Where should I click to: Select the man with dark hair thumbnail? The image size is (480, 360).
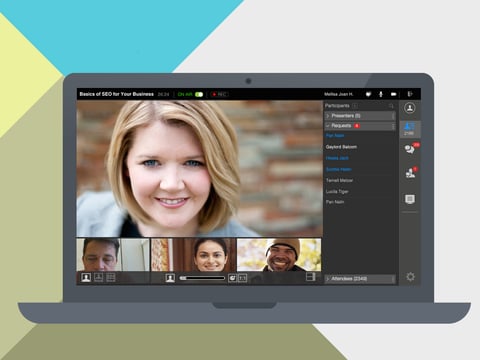[113, 255]
